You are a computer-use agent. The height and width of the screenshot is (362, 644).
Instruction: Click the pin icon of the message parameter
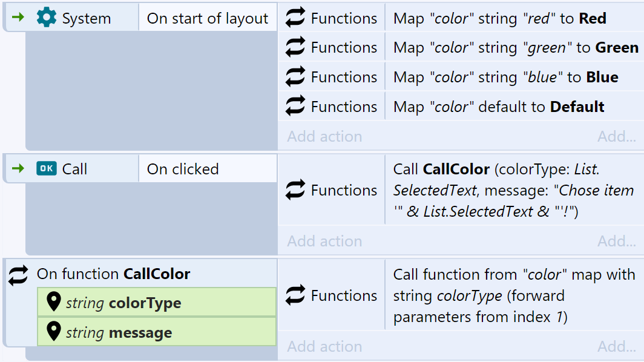[54, 331]
